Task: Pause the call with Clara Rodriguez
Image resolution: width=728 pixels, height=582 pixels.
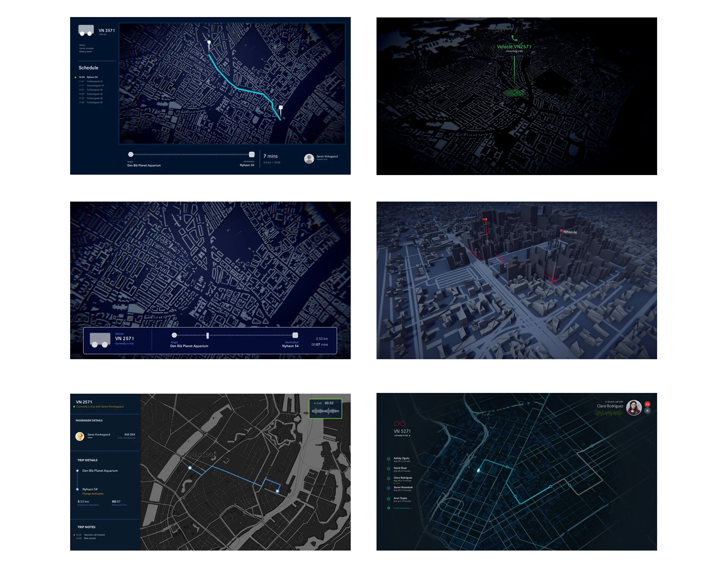Action: point(648,411)
